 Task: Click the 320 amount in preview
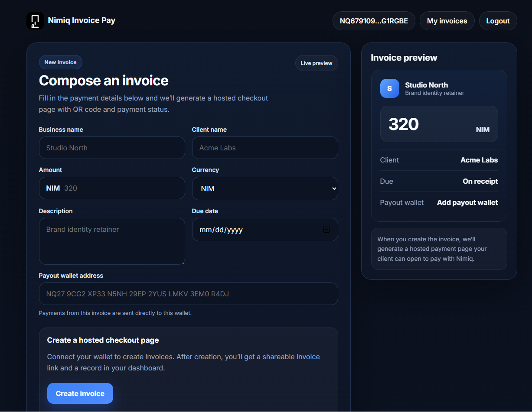[404, 124]
